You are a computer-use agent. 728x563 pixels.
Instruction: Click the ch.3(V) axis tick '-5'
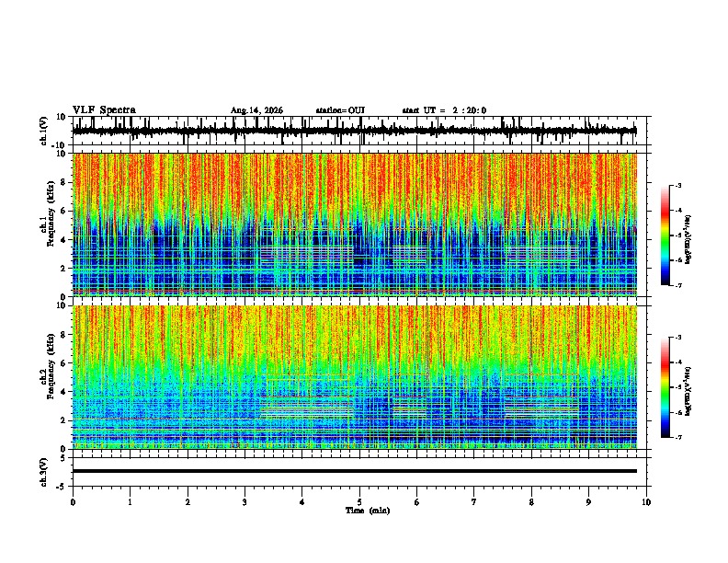62,487
